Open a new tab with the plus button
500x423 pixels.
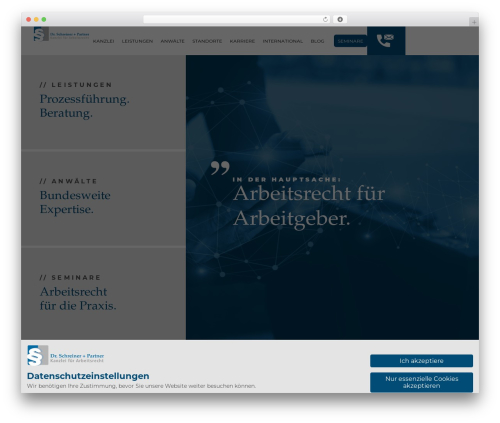(x=474, y=22)
